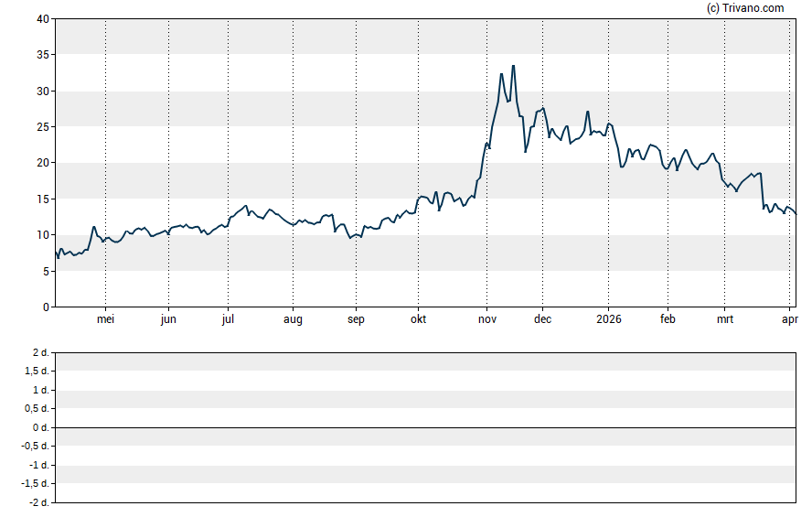
Task: Click the '2026' year label
Action: (608, 319)
